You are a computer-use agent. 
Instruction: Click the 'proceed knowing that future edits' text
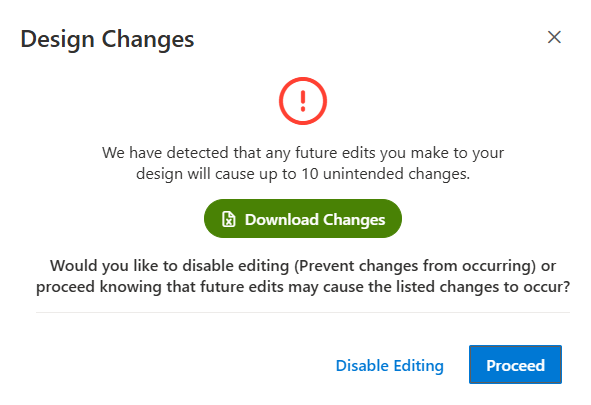[159, 287]
